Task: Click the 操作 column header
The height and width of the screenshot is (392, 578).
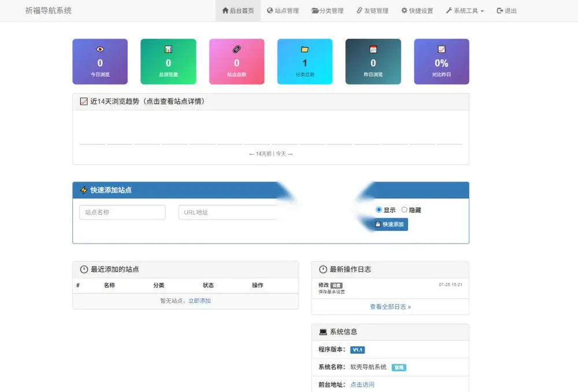Action: tap(257, 285)
